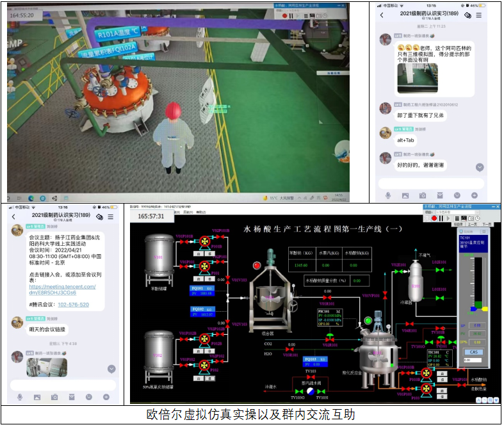
Task: Go to previous page (上一页) in simulation
Action: 473,224
